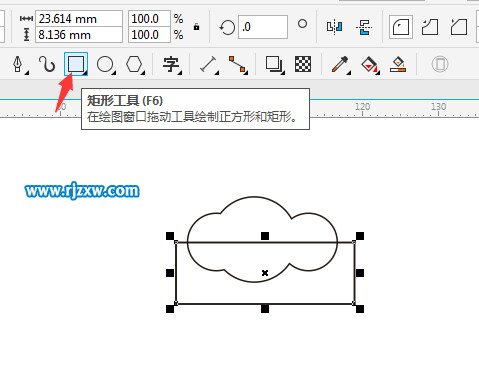Select the Artistic Media curve tool
The image size is (479, 391).
(x=47, y=64)
